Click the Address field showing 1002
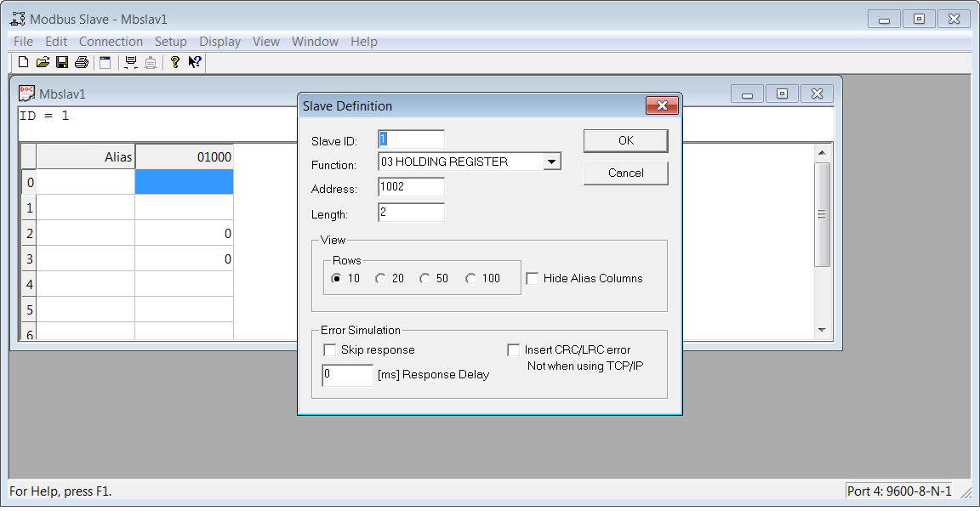Image resolution: width=980 pixels, height=511 pixels. (x=411, y=187)
